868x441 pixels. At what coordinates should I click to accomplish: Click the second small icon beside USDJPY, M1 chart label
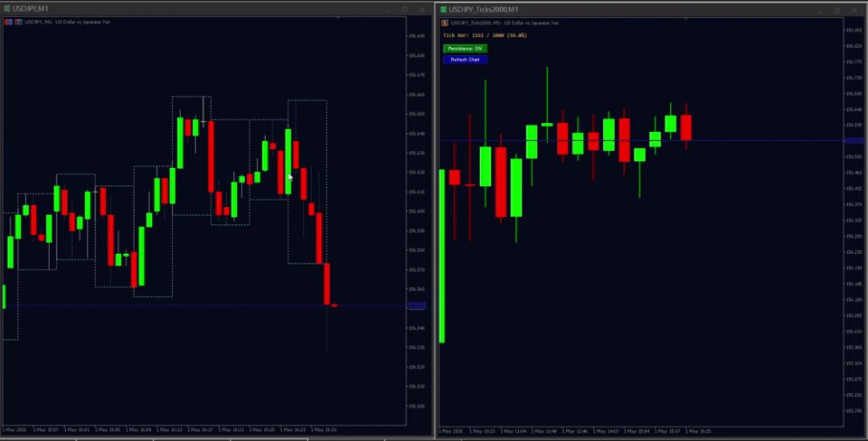19,22
